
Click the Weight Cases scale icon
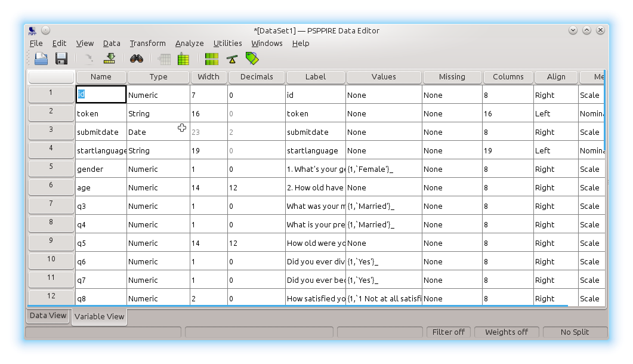(231, 58)
